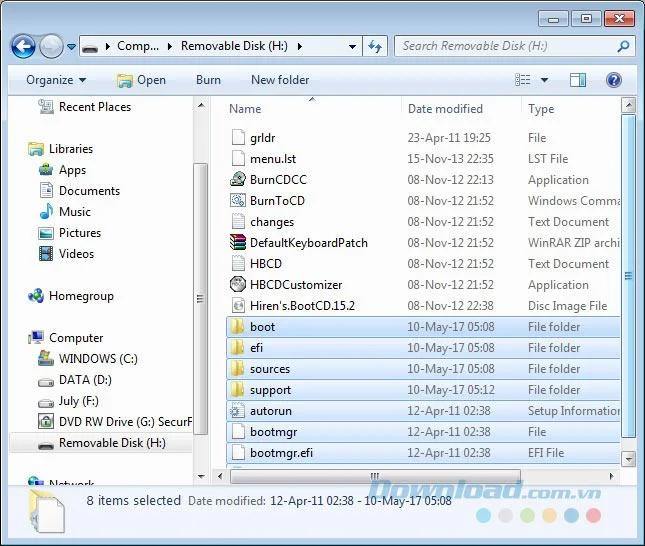Click the sources folder icon
This screenshot has height=546, width=645.
pyautogui.click(x=237, y=369)
